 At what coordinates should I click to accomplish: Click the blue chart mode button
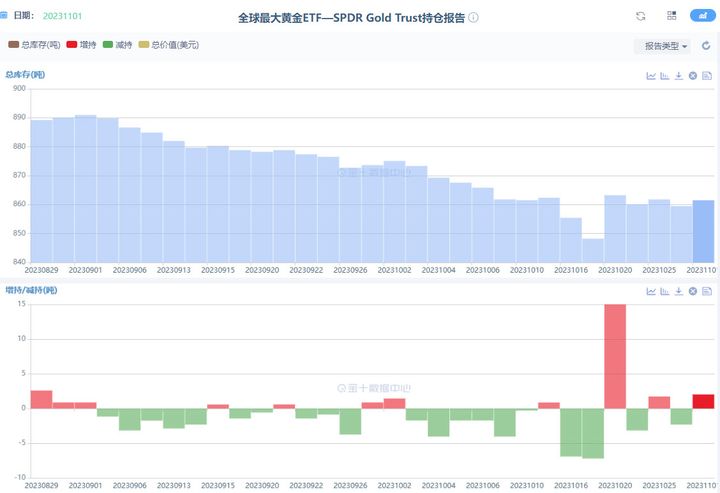702,17
